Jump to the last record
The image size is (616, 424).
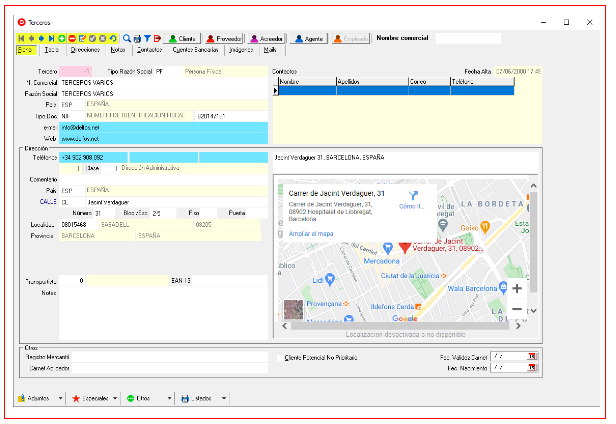coord(52,38)
